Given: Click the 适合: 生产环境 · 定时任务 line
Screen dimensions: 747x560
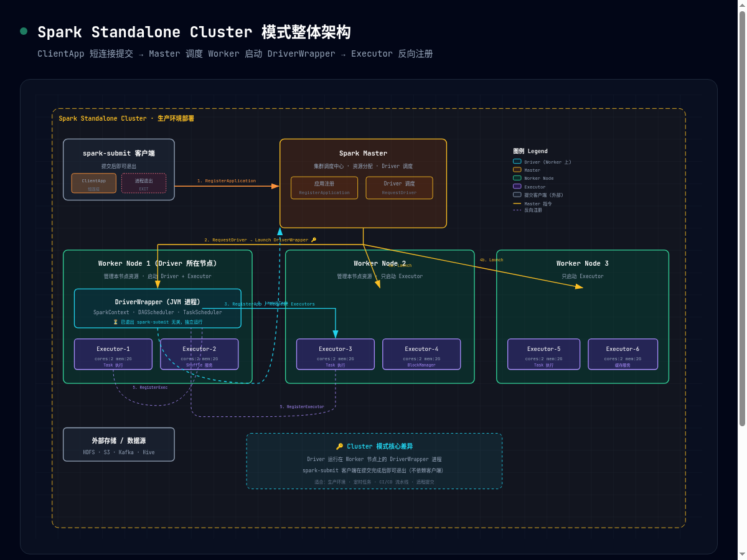Looking at the screenshot, I should point(374,482).
